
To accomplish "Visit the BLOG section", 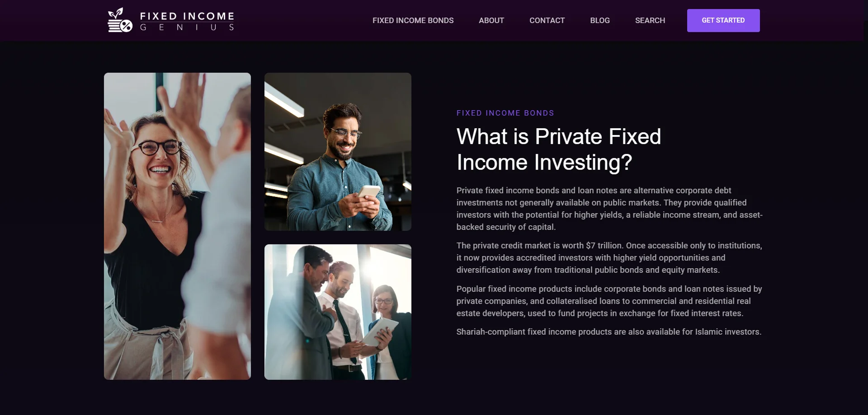I will pos(600,20).
